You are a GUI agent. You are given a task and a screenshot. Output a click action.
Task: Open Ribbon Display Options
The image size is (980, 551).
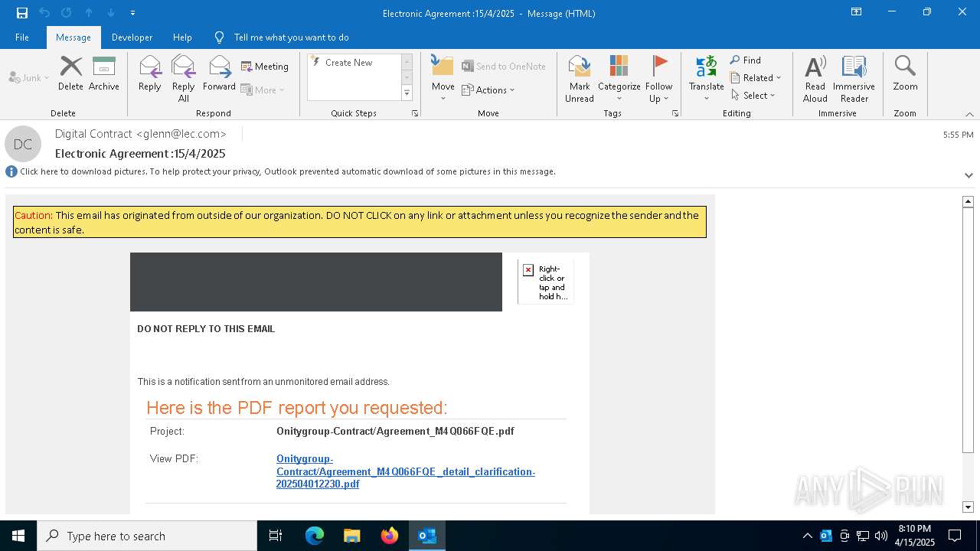[857, 12]
